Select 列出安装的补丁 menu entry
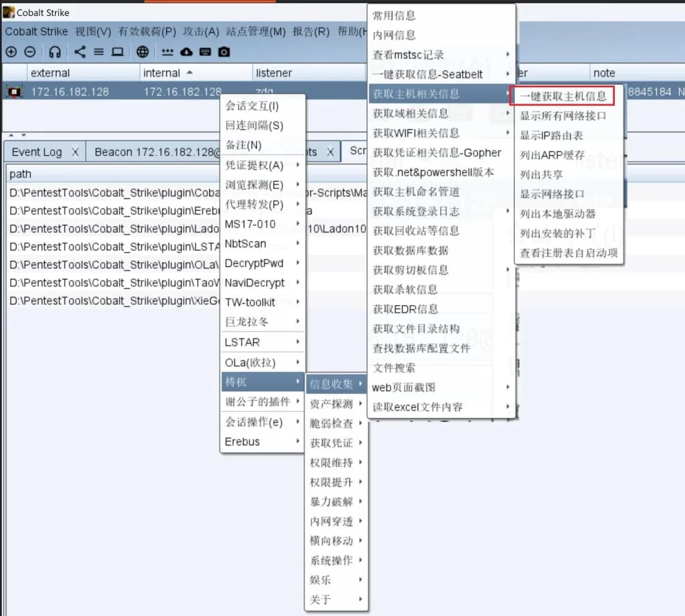 pos(569,233)
